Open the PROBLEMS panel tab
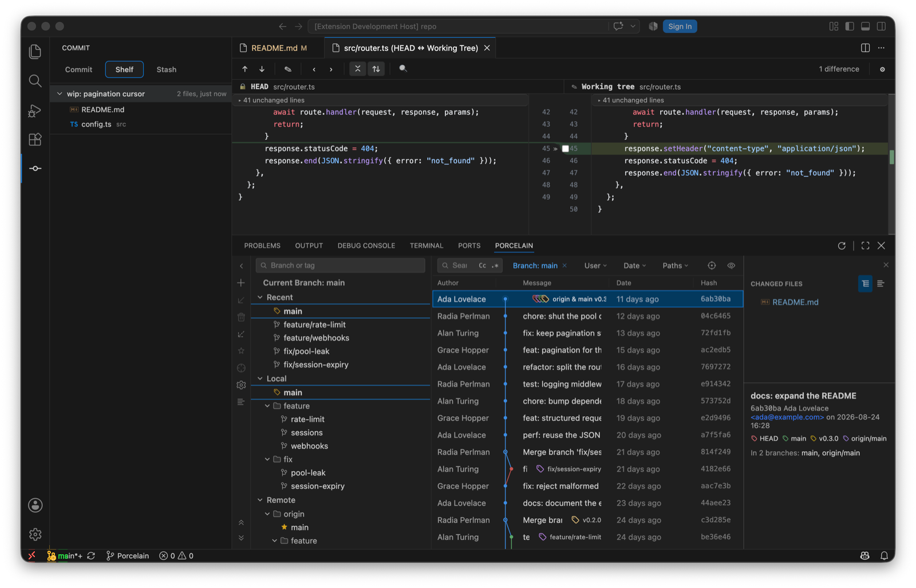The height and width of the screenshot is (588, 916). [262, 246]
